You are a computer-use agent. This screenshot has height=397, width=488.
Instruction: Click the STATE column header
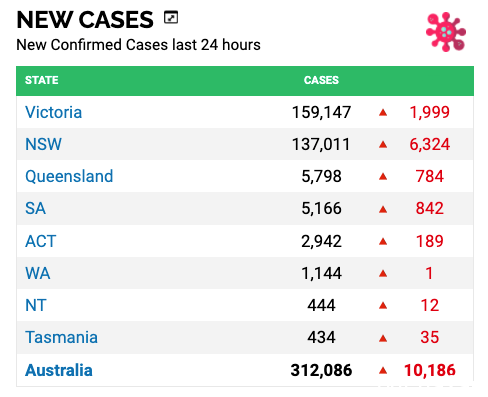point(42,80)
